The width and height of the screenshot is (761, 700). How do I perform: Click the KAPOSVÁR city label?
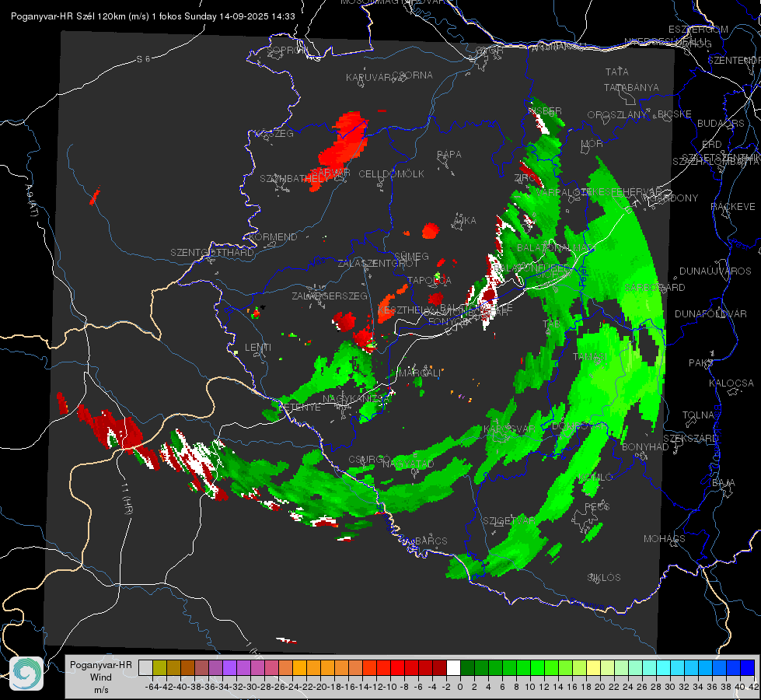tap(509, 429)
